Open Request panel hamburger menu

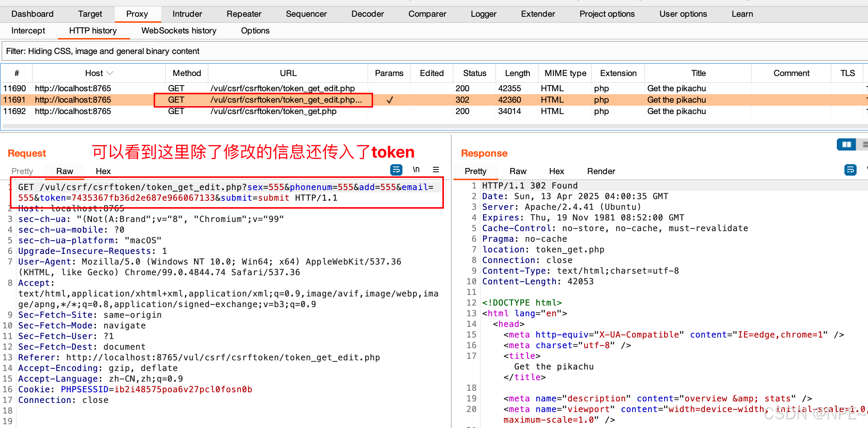[x=436, y=170]
